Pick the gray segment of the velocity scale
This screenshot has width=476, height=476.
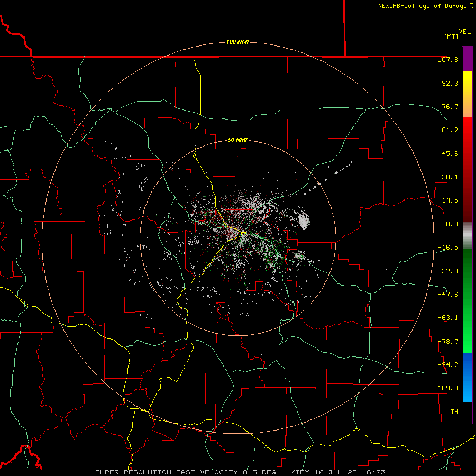click(x=467, y=235)
